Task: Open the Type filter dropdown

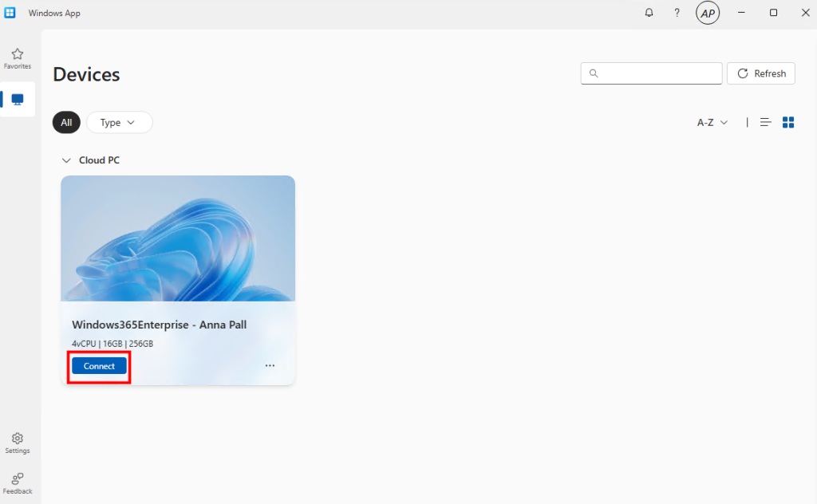Action: click(119, 122)
